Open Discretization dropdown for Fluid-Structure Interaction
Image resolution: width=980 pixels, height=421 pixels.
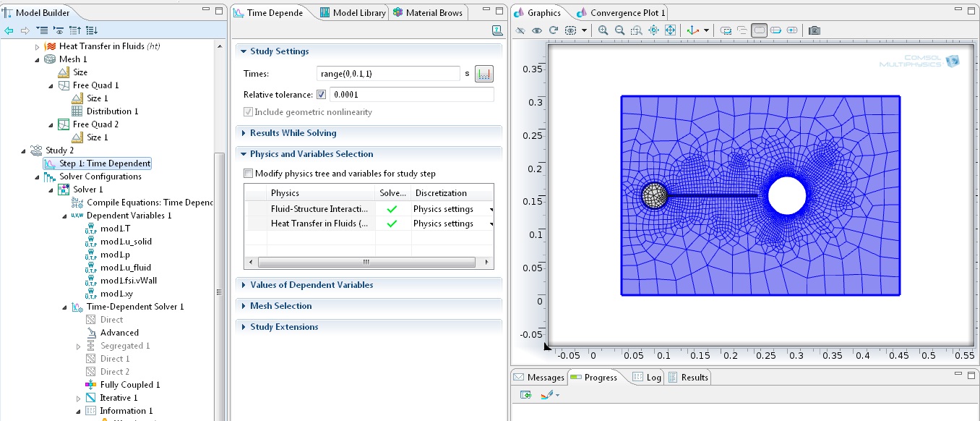pyautogui.click(x=492, y=209)
